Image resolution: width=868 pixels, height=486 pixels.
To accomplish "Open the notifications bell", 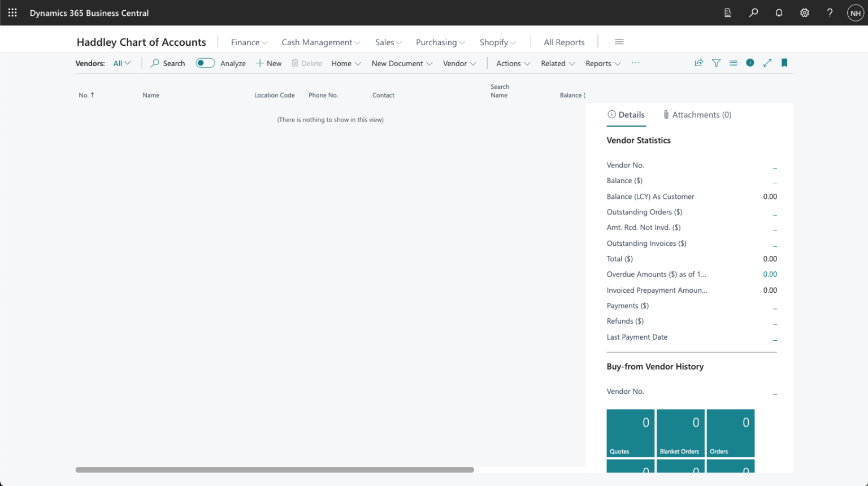I will (x=779, y=12).
